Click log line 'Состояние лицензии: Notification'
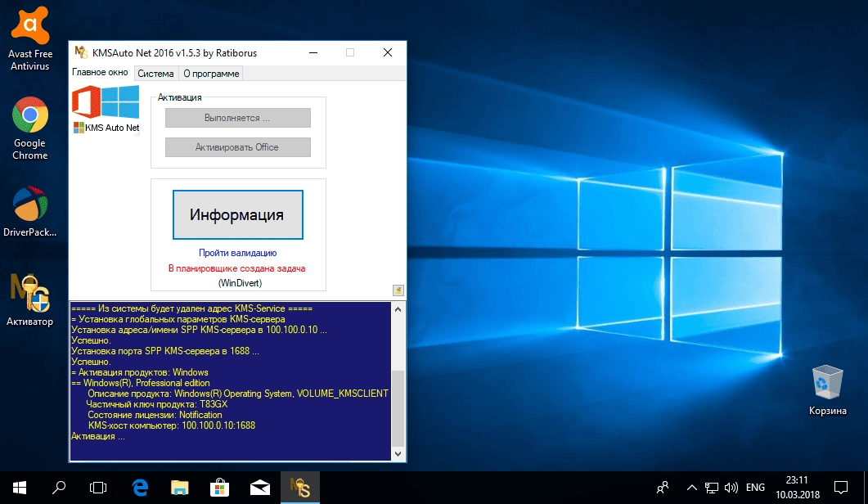 [x=155, y=415]
